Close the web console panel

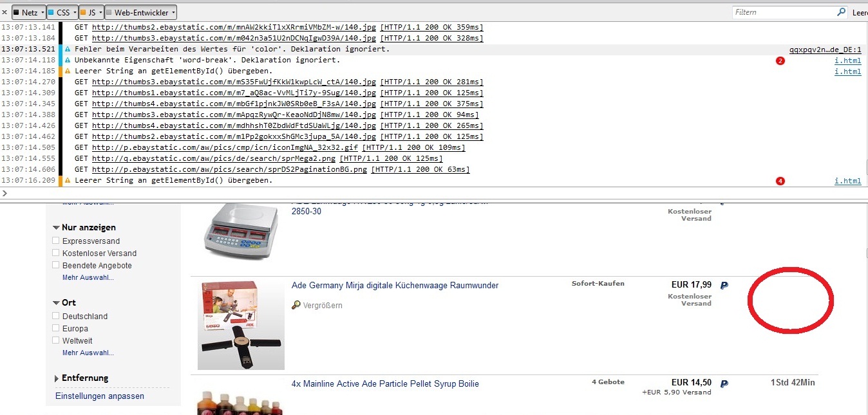(5, 12)
